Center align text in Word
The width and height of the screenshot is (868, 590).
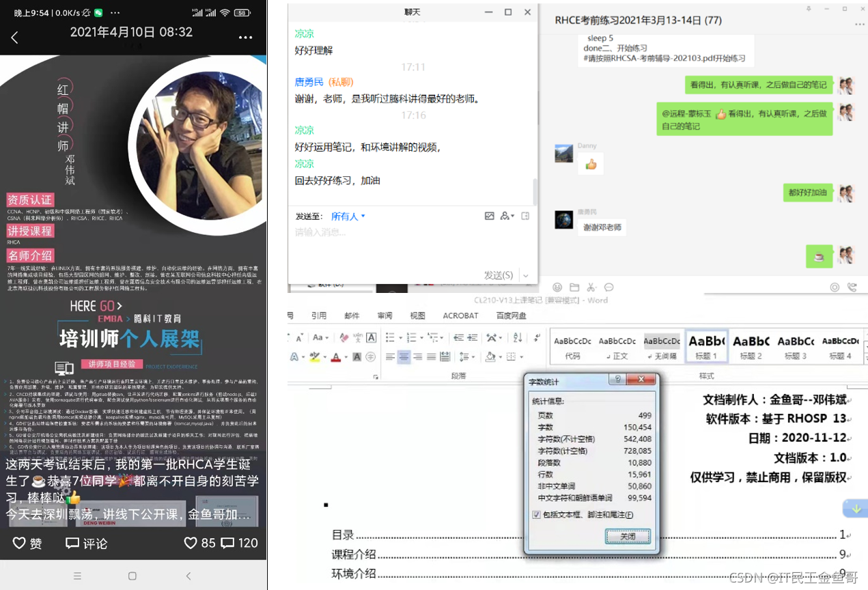coord(404,356)
